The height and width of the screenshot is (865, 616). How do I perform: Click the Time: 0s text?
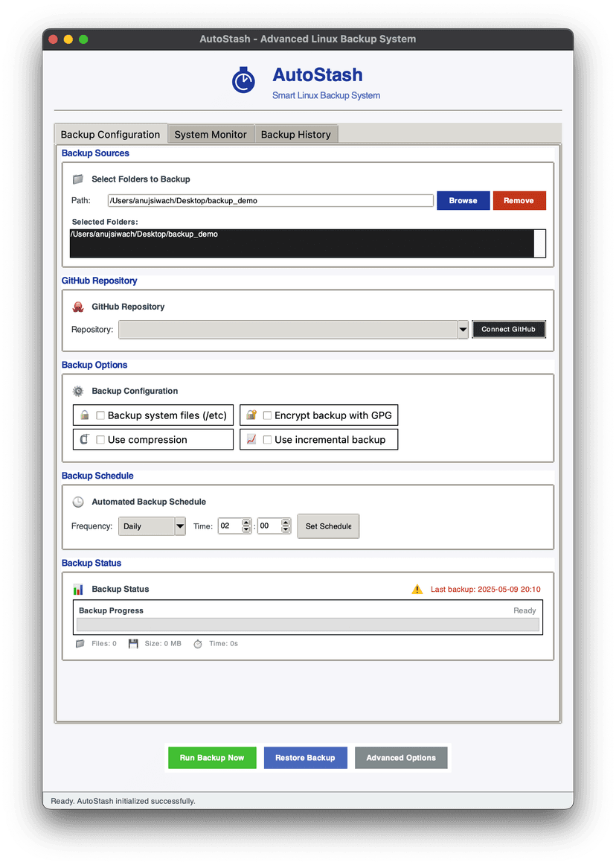[223, 644]
